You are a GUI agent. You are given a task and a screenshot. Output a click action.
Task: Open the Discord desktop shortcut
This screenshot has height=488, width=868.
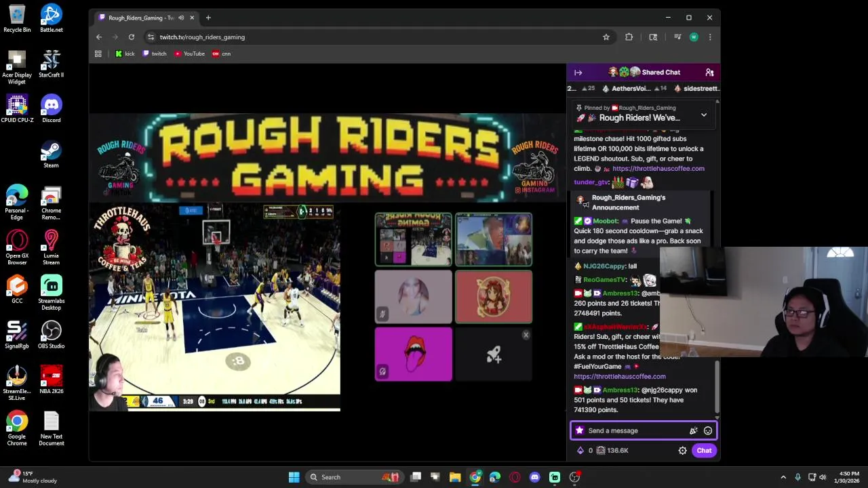click(x=52, y=108)
